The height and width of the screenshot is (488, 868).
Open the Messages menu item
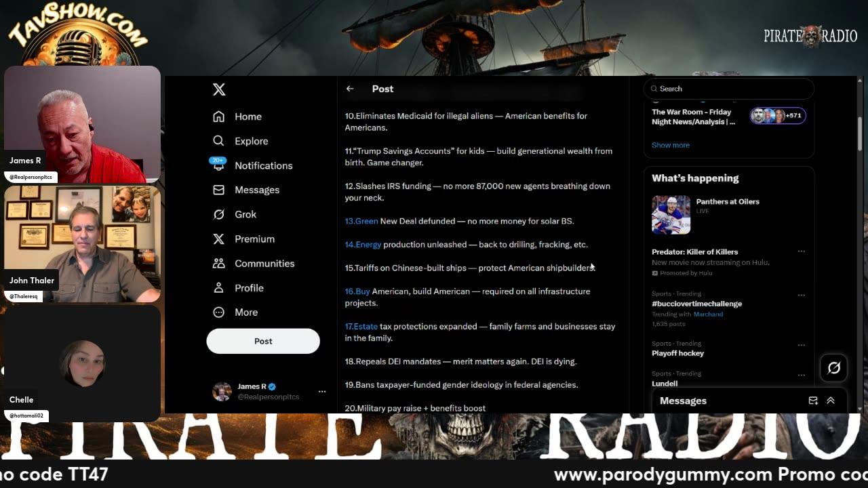[257, 190]
